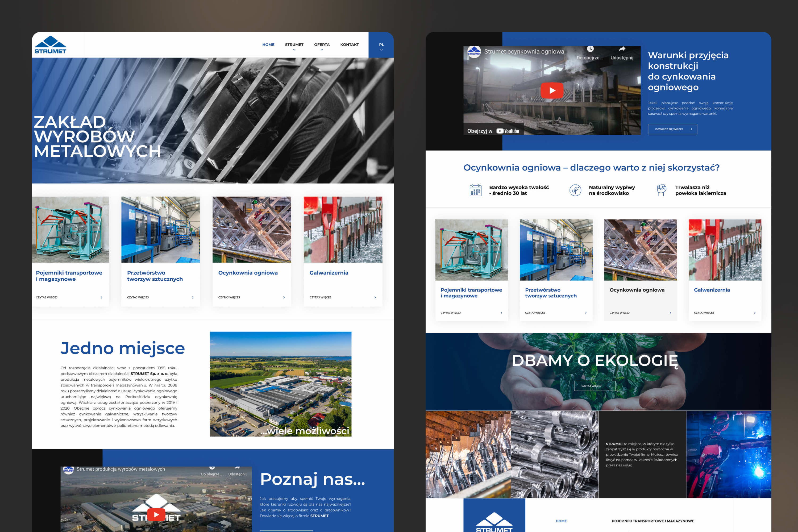Click the calendar durability icon

coord(475,190)
